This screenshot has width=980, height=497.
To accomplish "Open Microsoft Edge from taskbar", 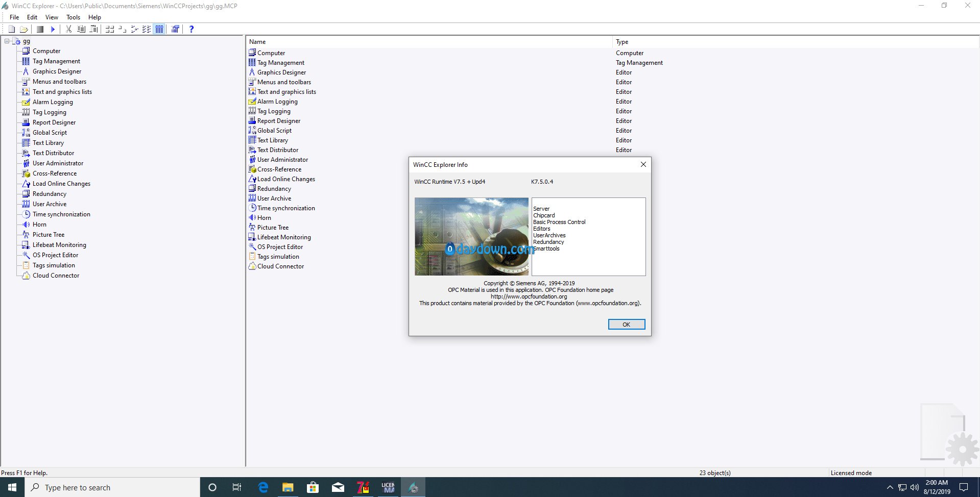I will pyautogui.click(x=263, y=487).
